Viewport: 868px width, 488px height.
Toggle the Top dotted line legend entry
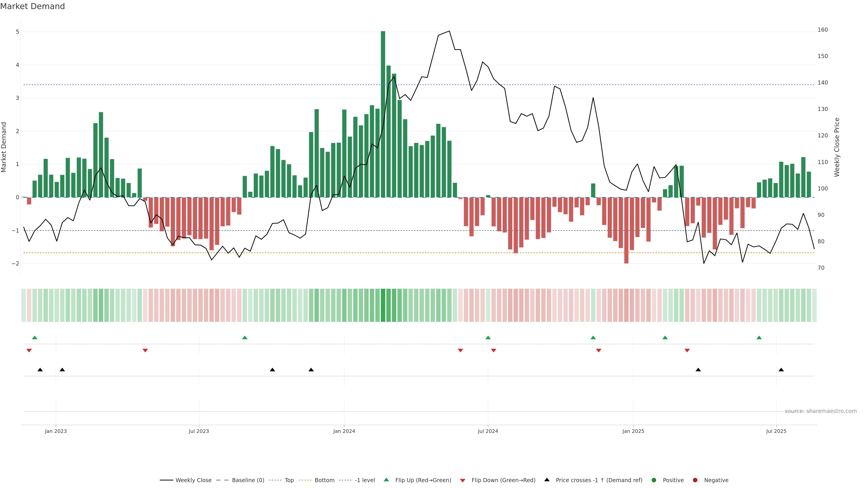[289, 480]
